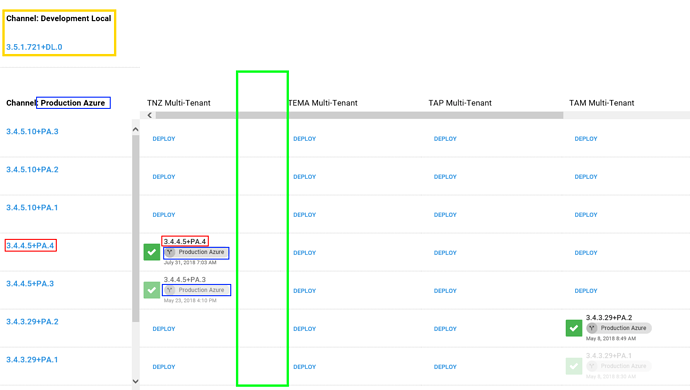The image size is (690, 390).
Task: Click Channel: Development Local heading
Action: tap(59, 18)
